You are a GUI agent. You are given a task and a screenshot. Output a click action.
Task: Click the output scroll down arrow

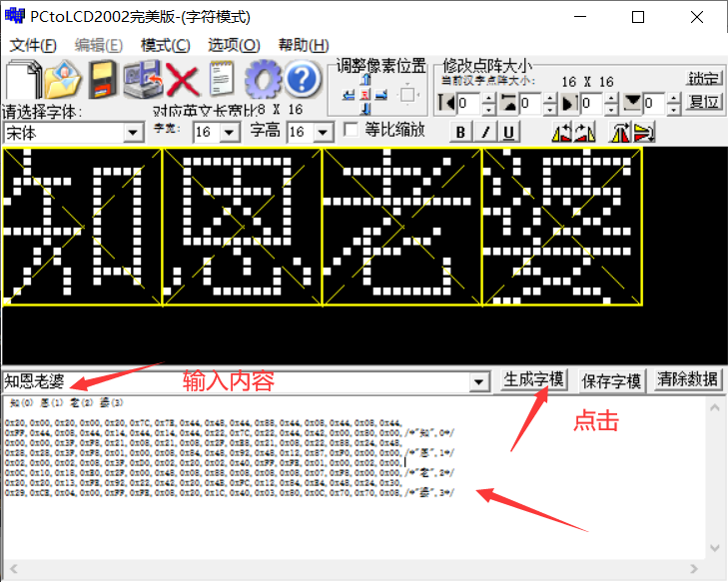coord(715,548)
